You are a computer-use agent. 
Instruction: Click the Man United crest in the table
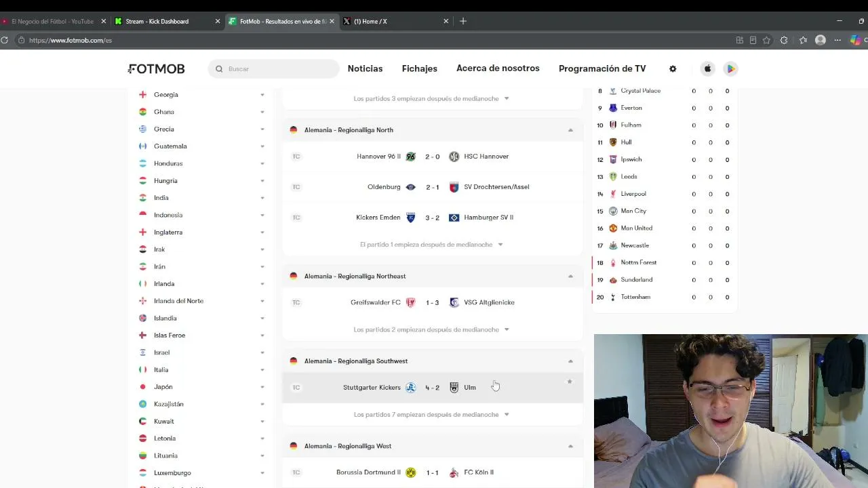pyautogui.click(x=613, y=228)
